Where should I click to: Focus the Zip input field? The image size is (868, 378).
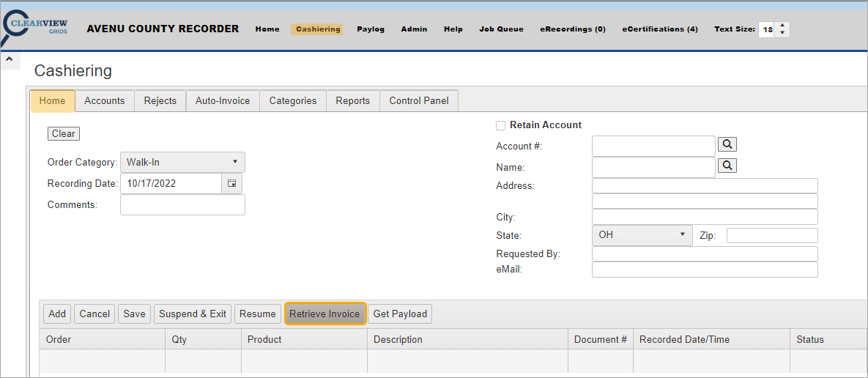click(772, 235)
